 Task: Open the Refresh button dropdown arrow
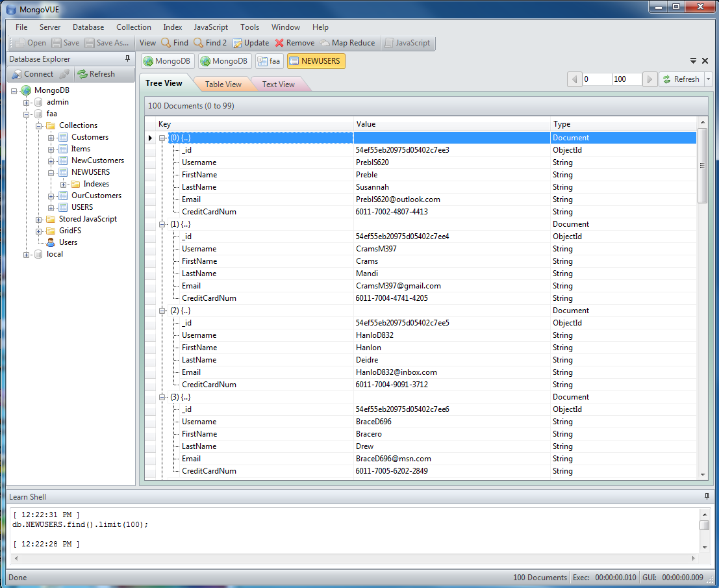(708, 79)
